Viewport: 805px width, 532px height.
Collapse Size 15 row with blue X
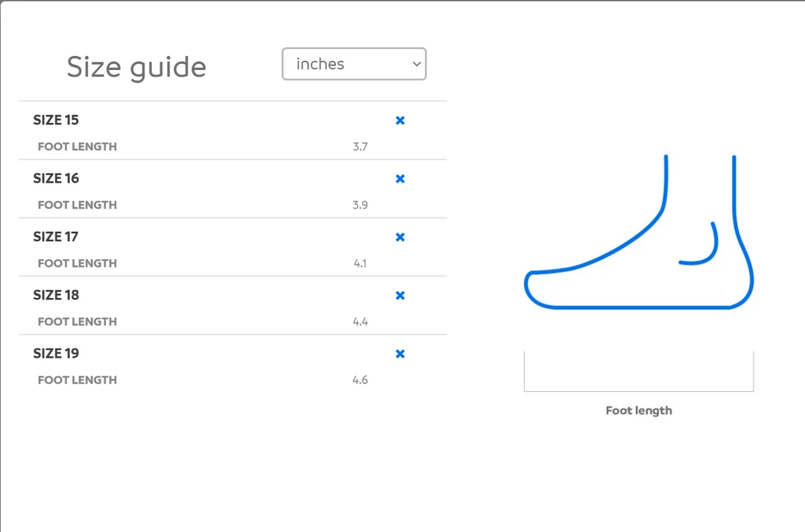[x=400, y=121]
